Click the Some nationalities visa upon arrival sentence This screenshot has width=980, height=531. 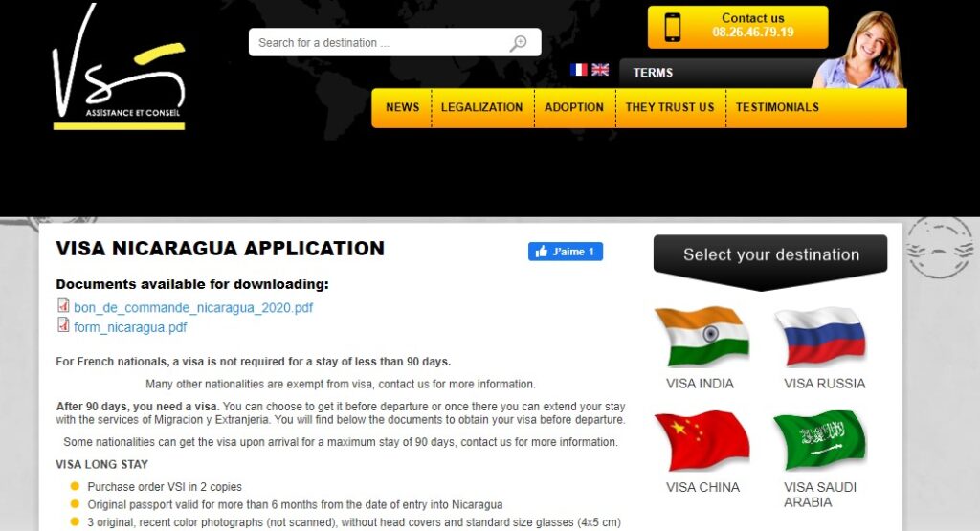pos(341,442)
